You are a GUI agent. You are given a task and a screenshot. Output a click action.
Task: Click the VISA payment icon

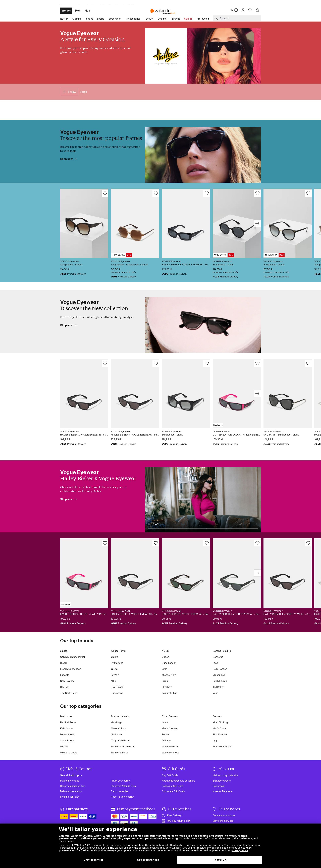124,816
